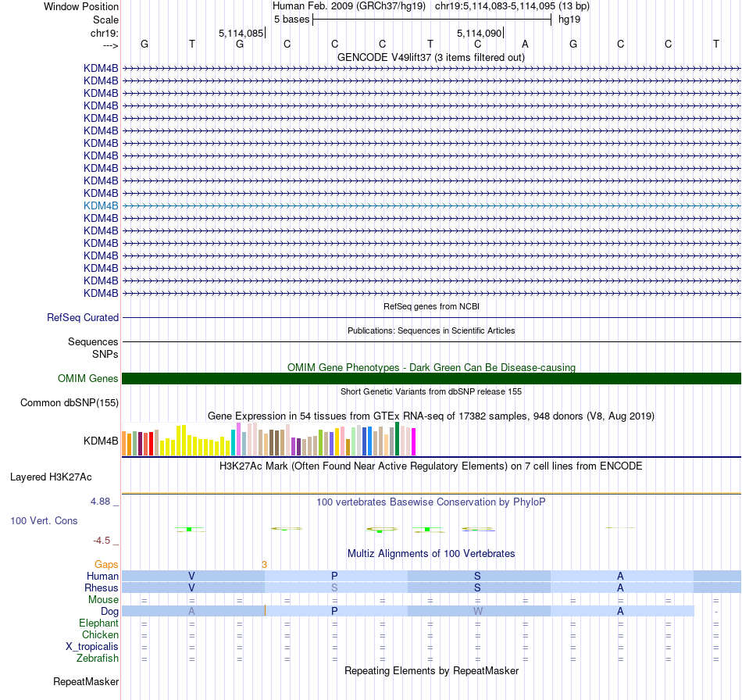
Task: Click the RepeatMasker track label
Action: (x=86, y=681)
